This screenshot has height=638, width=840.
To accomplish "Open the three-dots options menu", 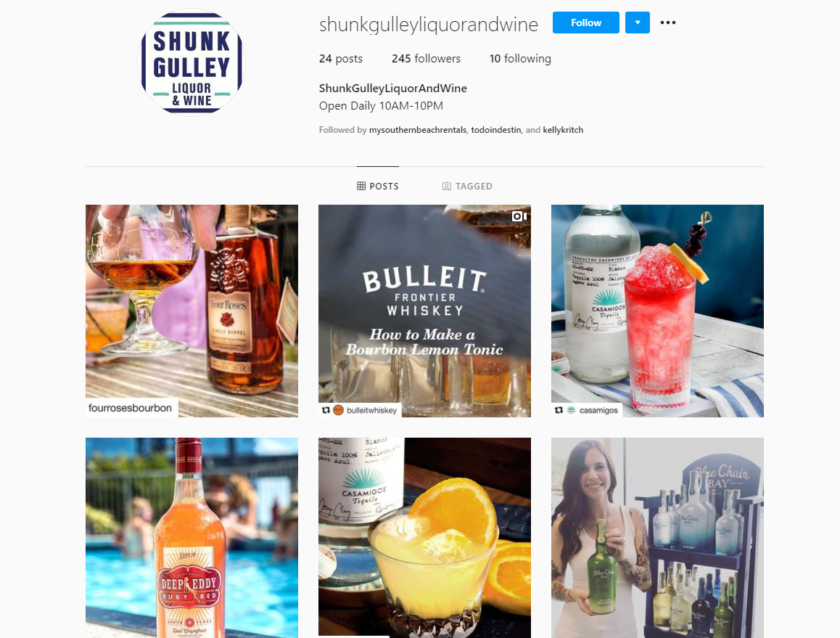I will [x=667, y=23].
